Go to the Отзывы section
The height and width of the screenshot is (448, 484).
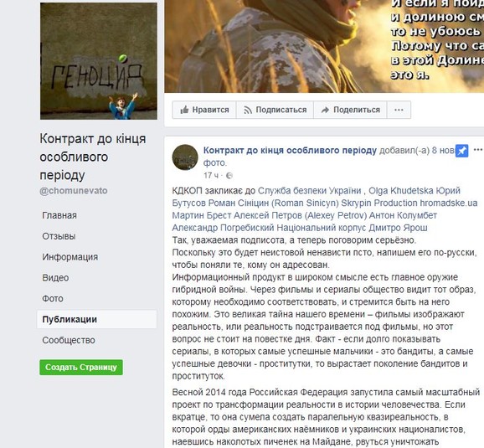(59, 236)
